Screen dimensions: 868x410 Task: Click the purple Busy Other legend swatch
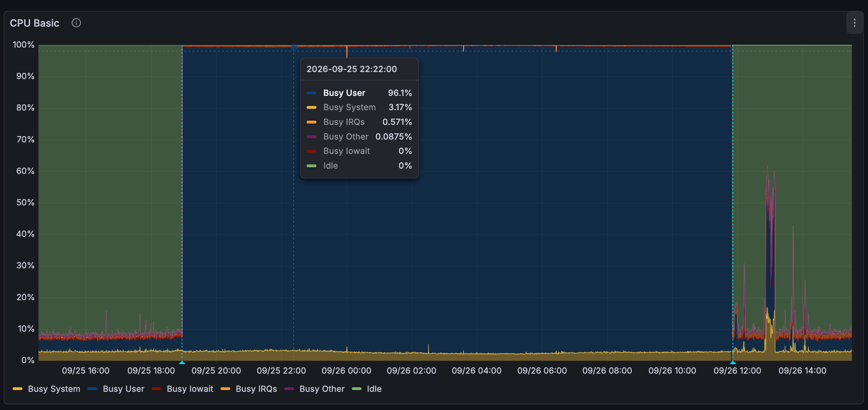pos(289,389)
